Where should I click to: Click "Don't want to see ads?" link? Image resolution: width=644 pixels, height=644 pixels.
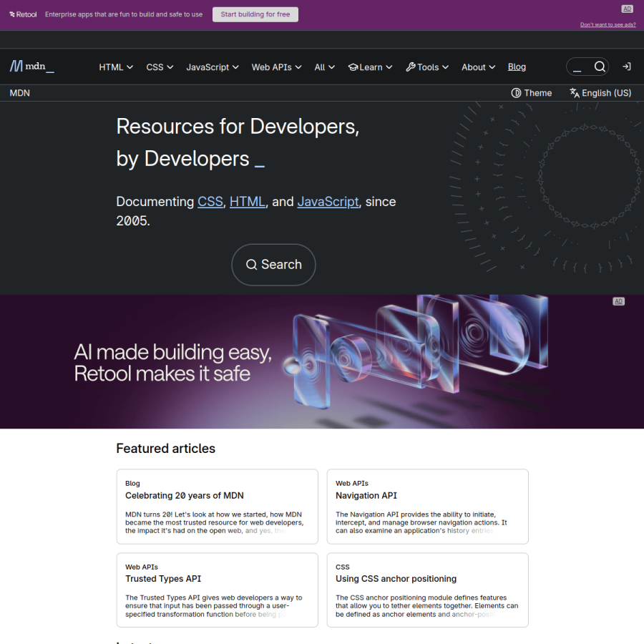[608, 24]
